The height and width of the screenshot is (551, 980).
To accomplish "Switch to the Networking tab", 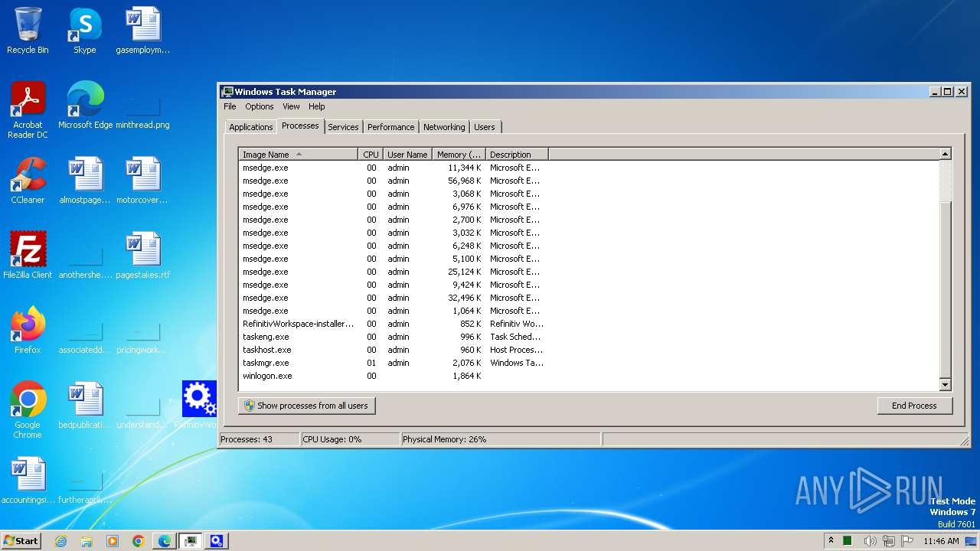I will tap(444, 127).
